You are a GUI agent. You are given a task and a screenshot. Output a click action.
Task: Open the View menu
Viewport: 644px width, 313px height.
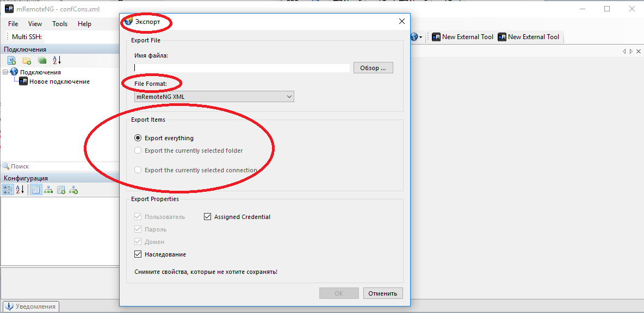[35, 24]
